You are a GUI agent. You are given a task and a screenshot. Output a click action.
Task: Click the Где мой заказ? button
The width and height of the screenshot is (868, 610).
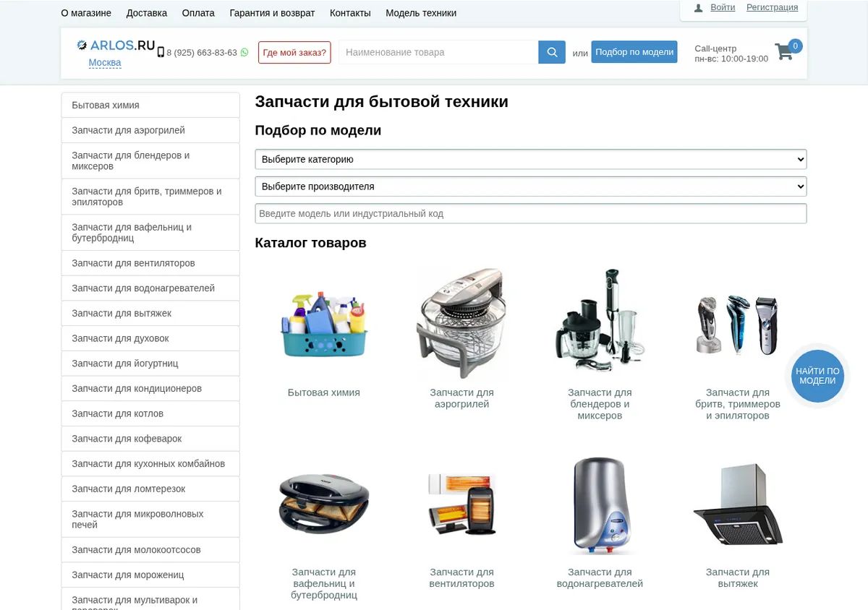pyautogui.click(x=294, y=52)
